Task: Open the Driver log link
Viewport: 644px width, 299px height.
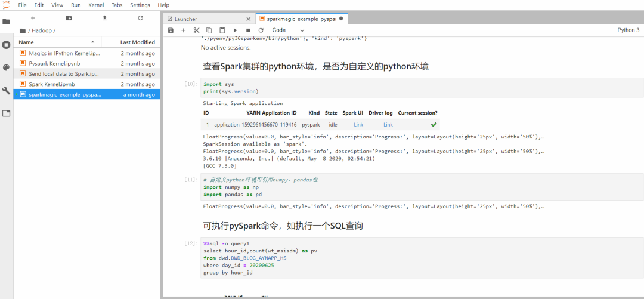Action: point(388,125)
